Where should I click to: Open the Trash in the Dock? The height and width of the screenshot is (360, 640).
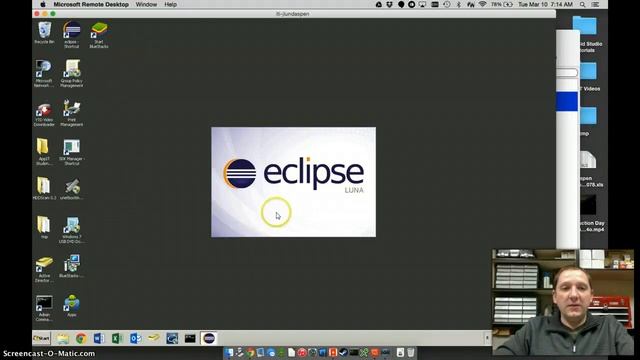411,353
